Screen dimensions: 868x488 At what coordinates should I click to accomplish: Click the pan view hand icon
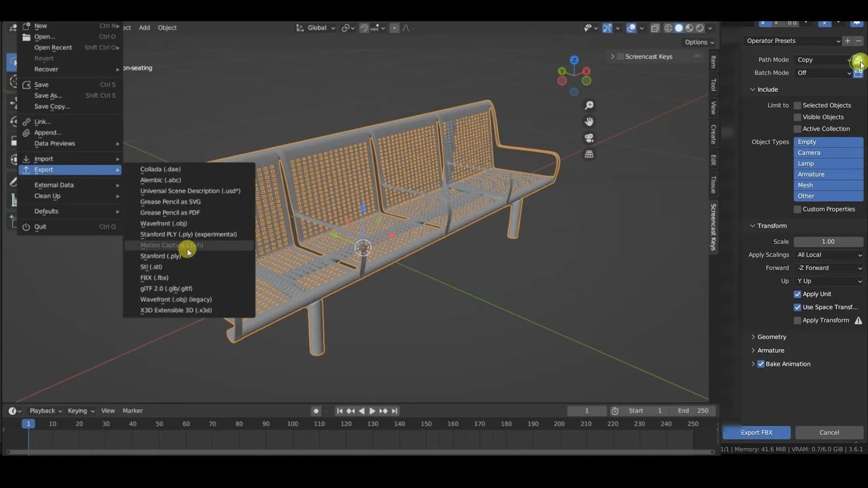click(589, 121)
